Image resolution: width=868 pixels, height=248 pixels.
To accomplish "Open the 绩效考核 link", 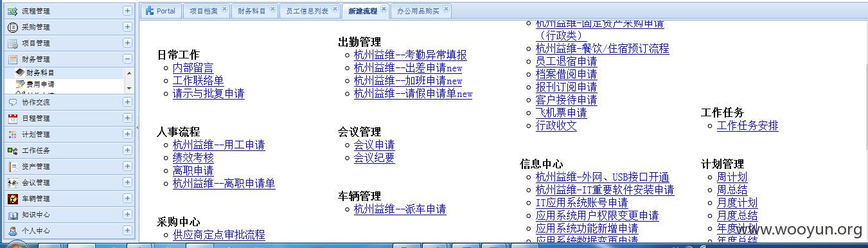I will pos(193,157).
